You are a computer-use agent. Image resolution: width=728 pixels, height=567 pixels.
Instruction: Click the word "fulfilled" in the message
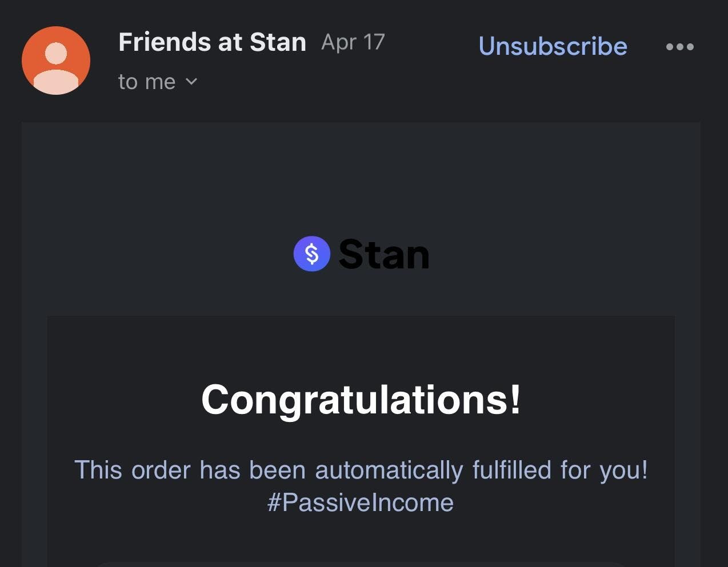(512, 471)
